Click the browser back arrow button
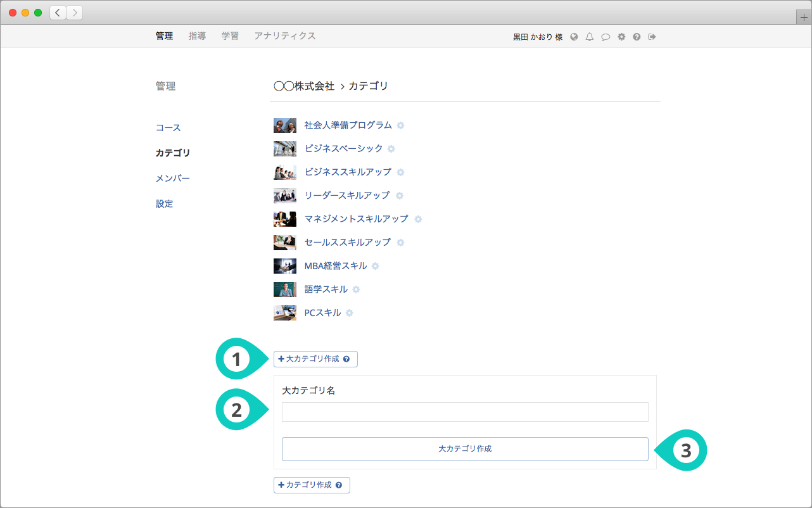Screen dimensions: 812x508 coord(58,13)
